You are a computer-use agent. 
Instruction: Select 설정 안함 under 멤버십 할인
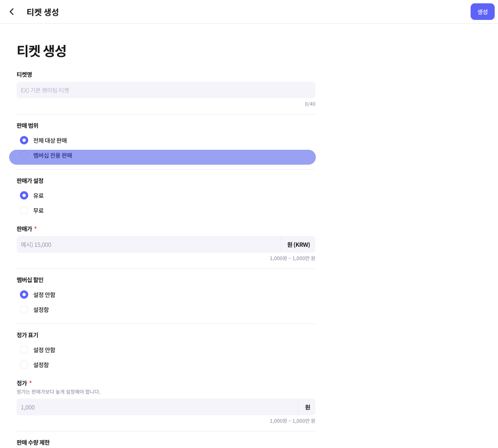point(24,295)
